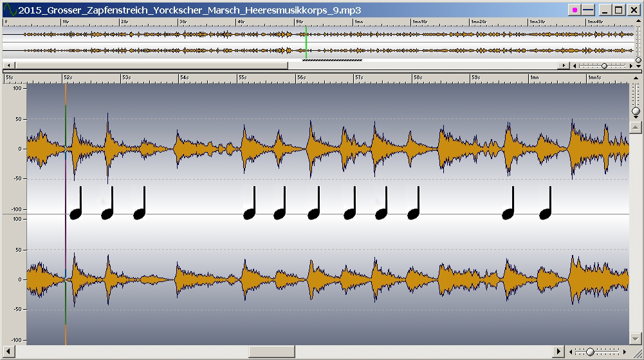This screenshot has height=360, width=644.
Task: Click up arrow of overview vertical zoom slider
Action: click(x=638, y=21)
